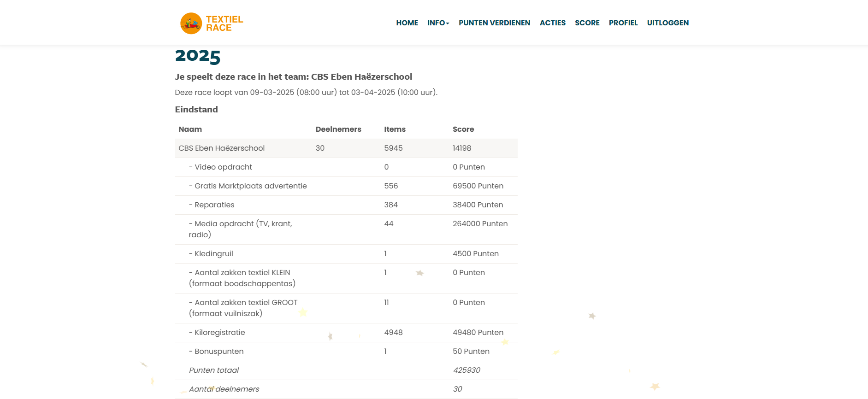Click the Eindstand heading

pyautogui.click(x=196, y=110)
